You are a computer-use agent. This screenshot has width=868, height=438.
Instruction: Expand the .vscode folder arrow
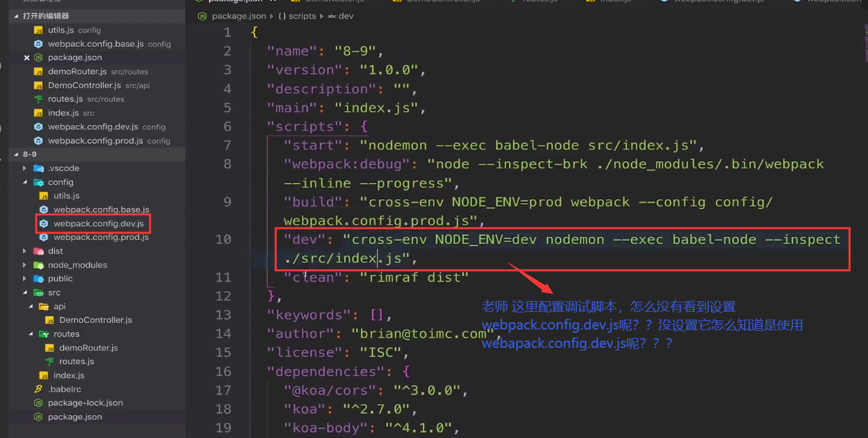[x=25, y=168]
